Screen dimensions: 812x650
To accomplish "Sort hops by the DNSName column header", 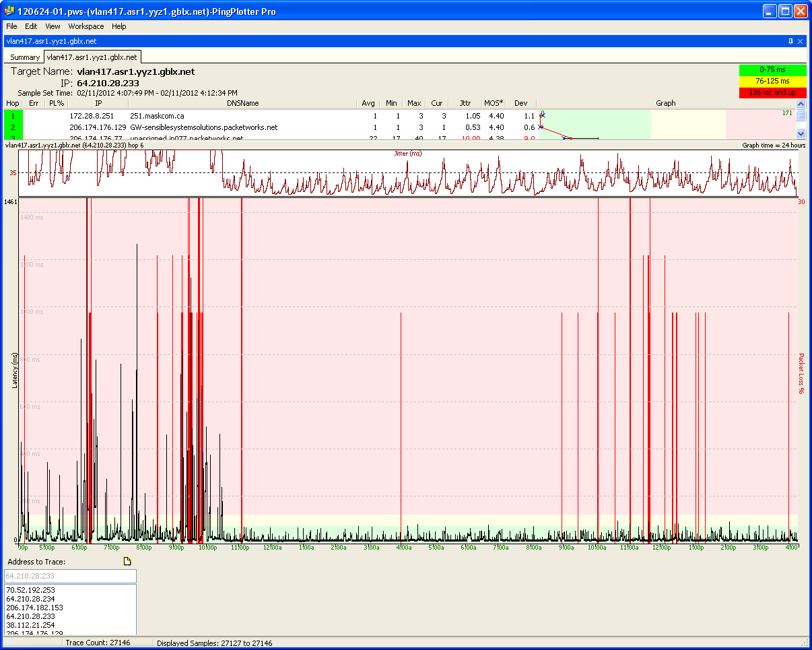I will (x=242, y=103).
